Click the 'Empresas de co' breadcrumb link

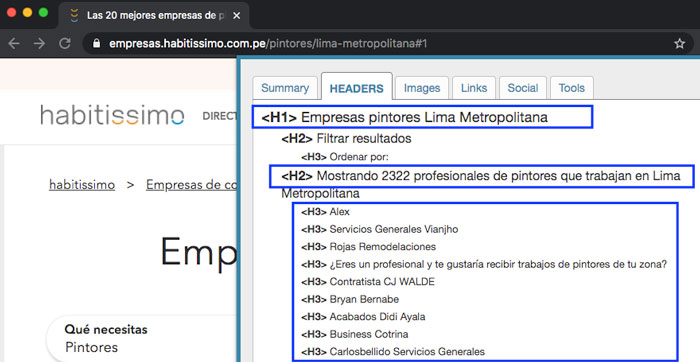191,185
